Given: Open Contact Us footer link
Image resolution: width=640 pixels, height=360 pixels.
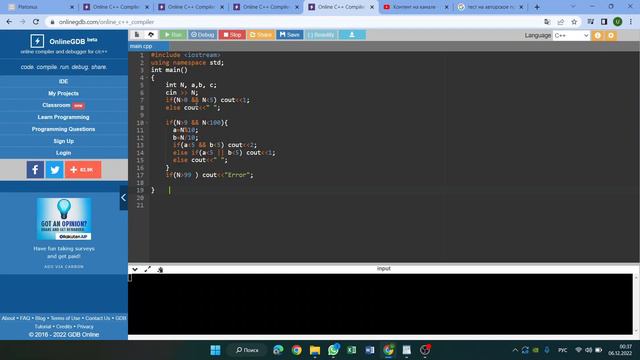Looking at the screenshot, I should click(x=98, y=318).
